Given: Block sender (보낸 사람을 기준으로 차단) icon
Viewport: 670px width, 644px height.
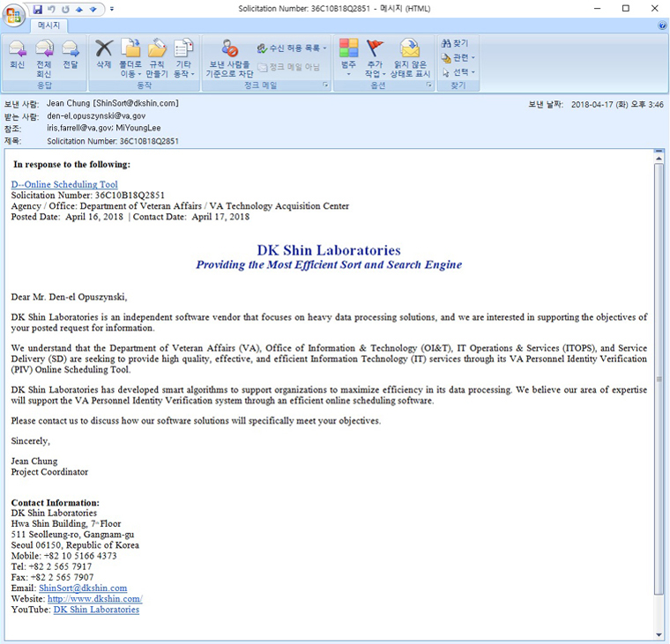Looking at the screenshot, I should pyautogui.click(x=228, y=55).
